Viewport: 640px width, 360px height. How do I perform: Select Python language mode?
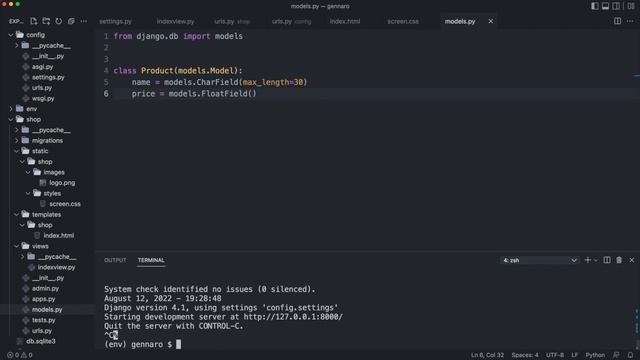pyautogui.click(x=595, y=355)
